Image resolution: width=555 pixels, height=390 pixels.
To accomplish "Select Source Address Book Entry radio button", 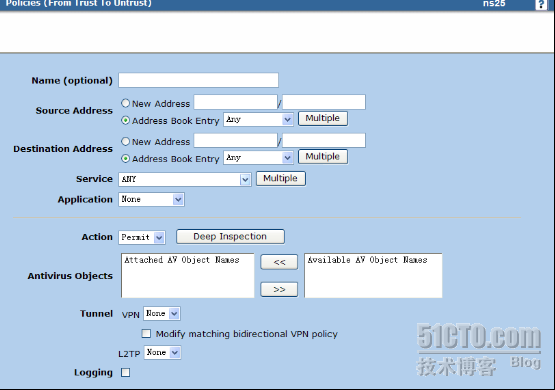I will [x=125, y=120].
